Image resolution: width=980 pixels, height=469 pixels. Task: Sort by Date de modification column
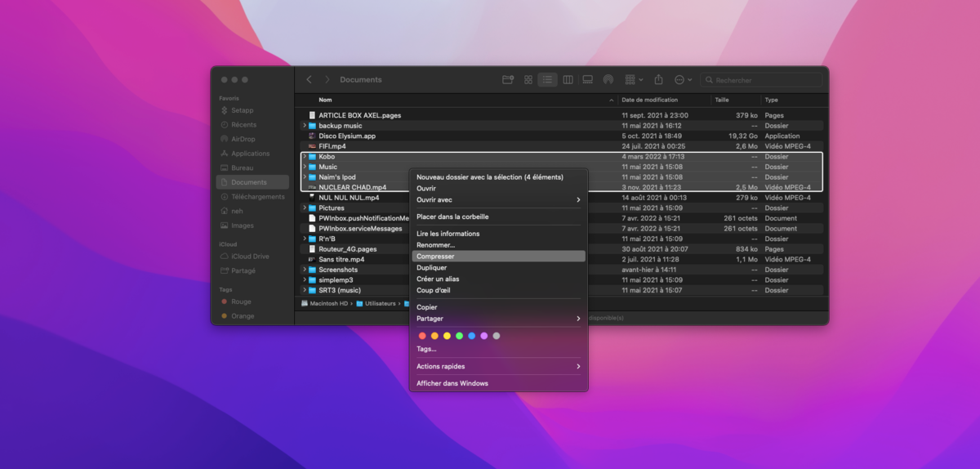click(x=649, y=100)
